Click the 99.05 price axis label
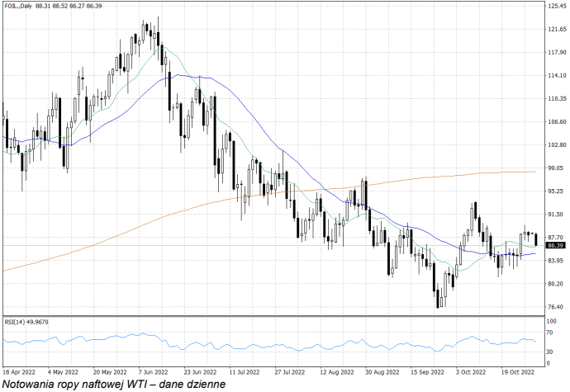The height and width of the screenshot is (392, 570). click(x=556, y=168)
